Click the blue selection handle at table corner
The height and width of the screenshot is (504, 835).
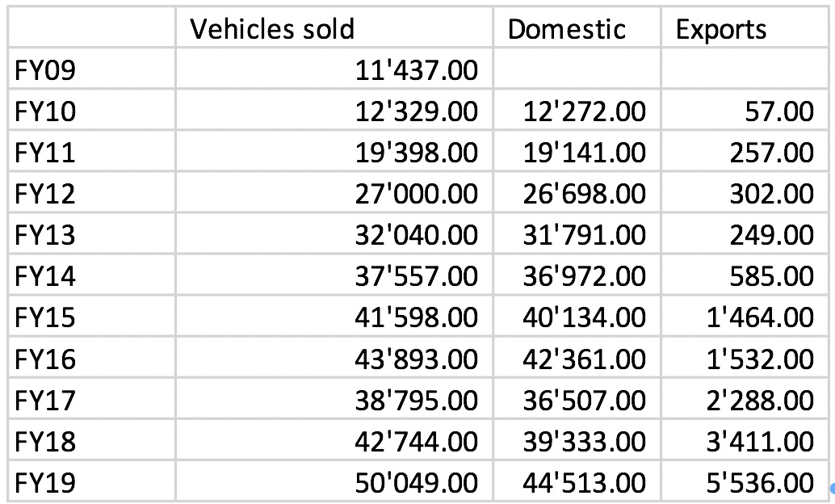[831, 487]
